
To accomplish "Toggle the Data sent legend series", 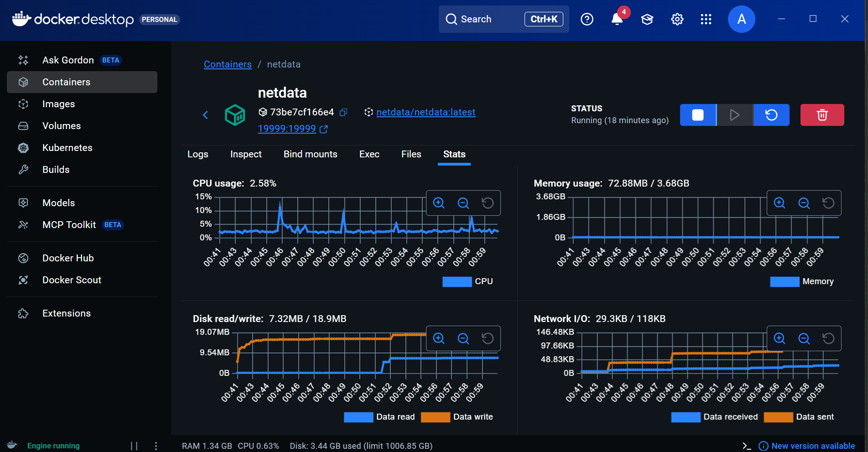I will pos(799,417).
